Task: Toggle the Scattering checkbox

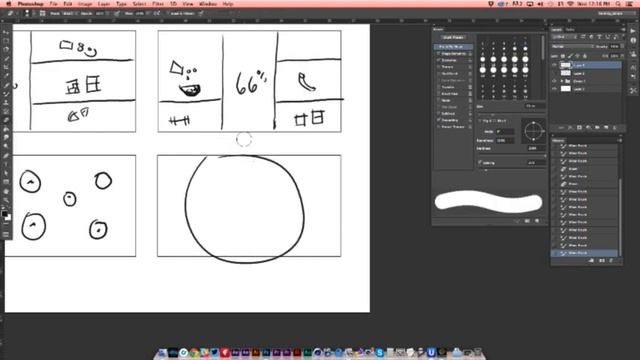Action: point(439,60)
